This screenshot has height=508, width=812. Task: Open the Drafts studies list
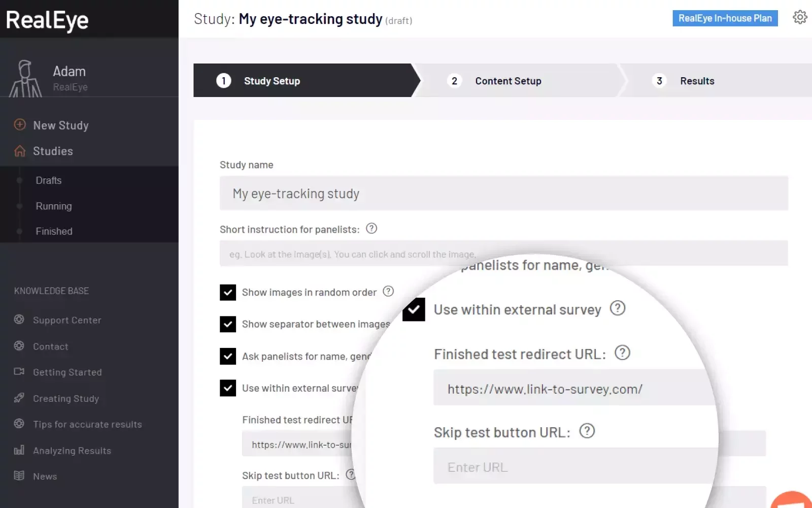[49, 180]
